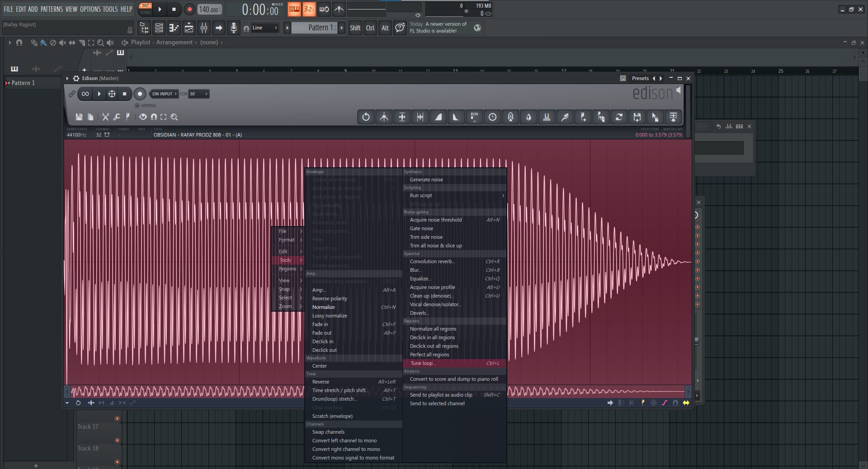The image size is (868, 469).
Task: Click the tempo 140.000 field
Action: 209,9
